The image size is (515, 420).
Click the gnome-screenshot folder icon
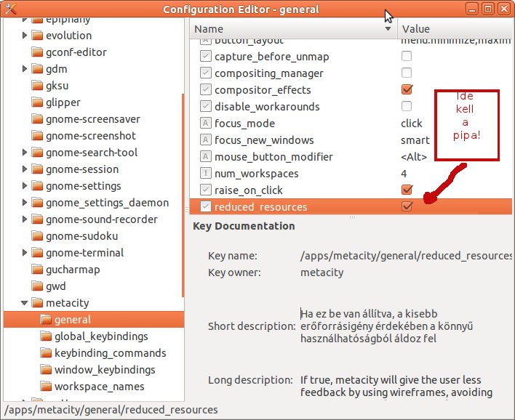(37, 135)
